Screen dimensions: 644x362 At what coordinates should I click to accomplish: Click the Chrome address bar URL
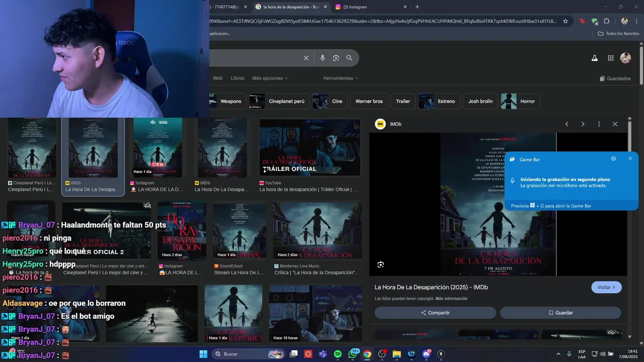click(x=382, y=21)
